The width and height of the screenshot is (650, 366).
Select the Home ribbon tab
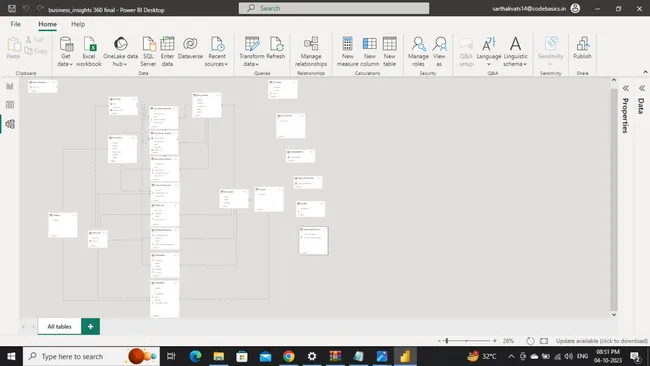click(x=48, y=24)
